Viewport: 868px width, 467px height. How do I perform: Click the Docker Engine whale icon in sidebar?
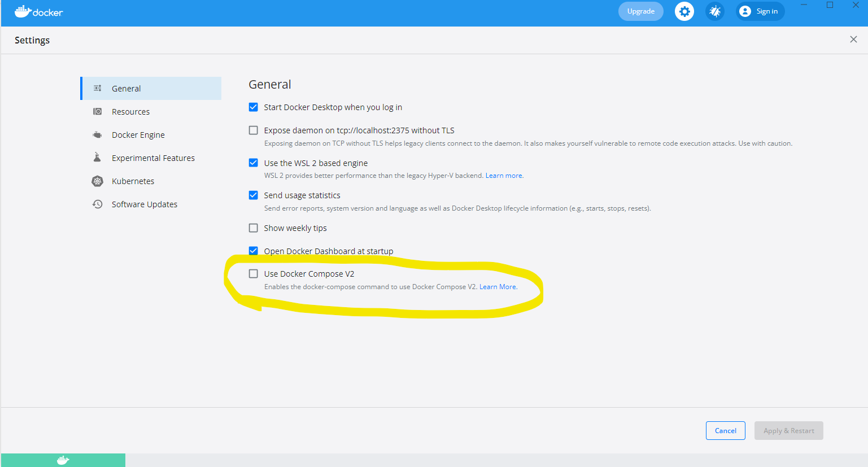click(x=98, y=135)
